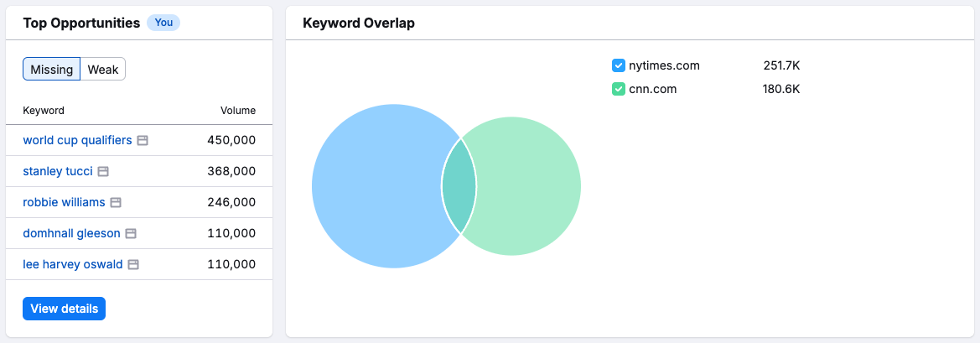Viewport: 980px width, 343px height.
Task: Open the domhnall gleeson keyword link
Action: pyautogui.click(x=71, y=234)
